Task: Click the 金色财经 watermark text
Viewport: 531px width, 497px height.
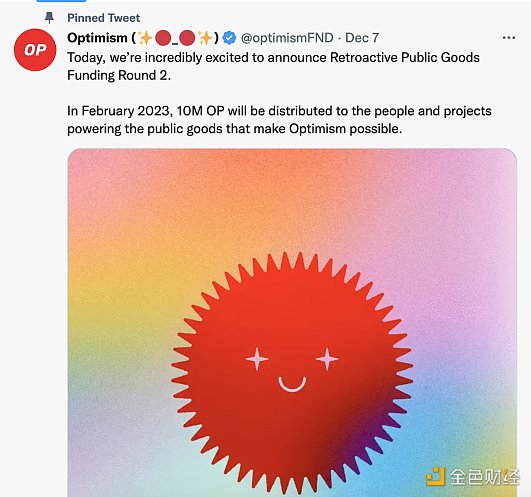Action: click(x=484, y=477)
